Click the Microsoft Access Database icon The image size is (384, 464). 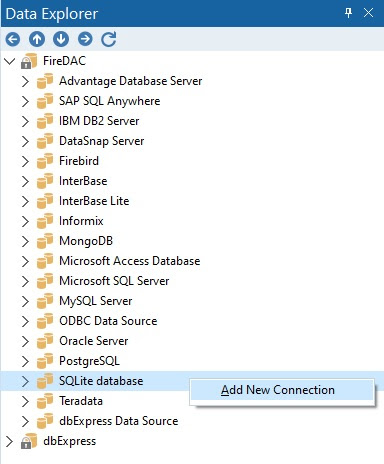[x=45, y=261]
